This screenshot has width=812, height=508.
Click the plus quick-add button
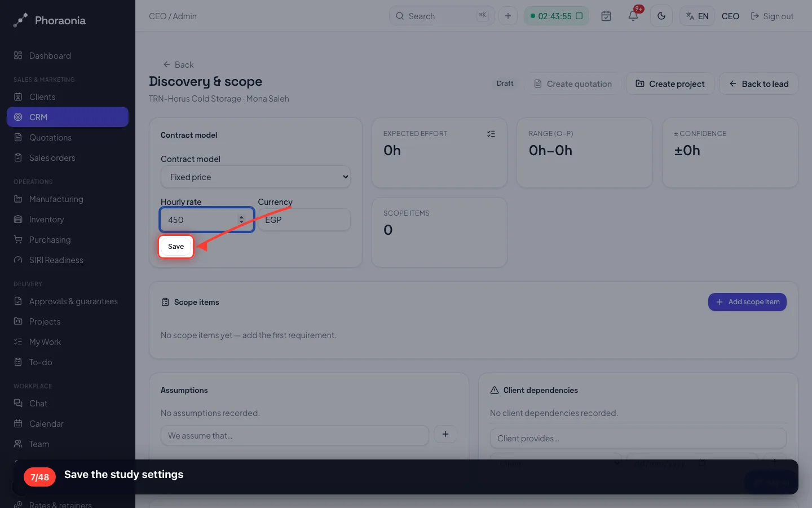click(508, 16)
